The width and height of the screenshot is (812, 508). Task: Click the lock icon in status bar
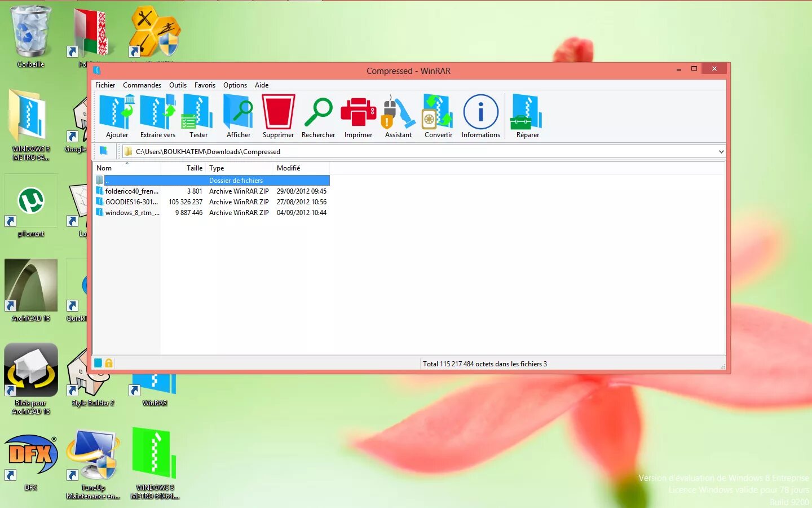click(109, 363)
